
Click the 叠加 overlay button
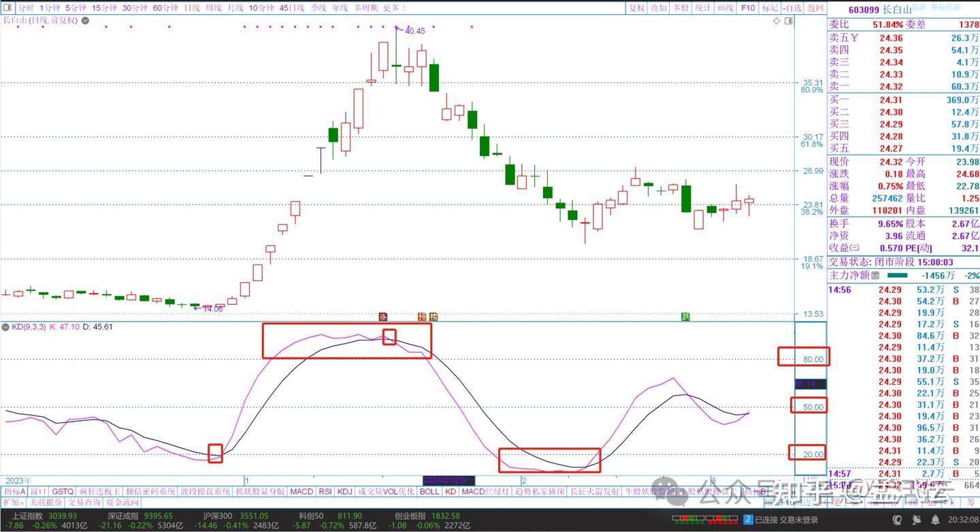pyautogui.click(x=658, y=8)
